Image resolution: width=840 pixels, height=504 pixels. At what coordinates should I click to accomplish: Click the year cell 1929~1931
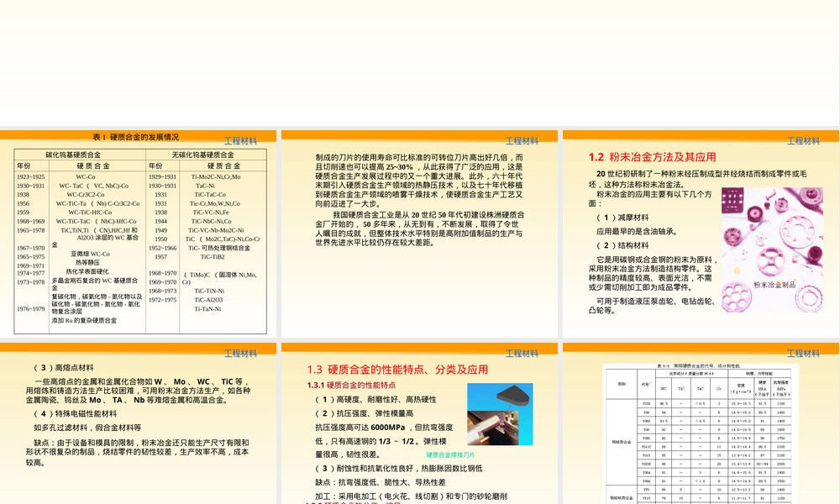click(x=162, y=176)
